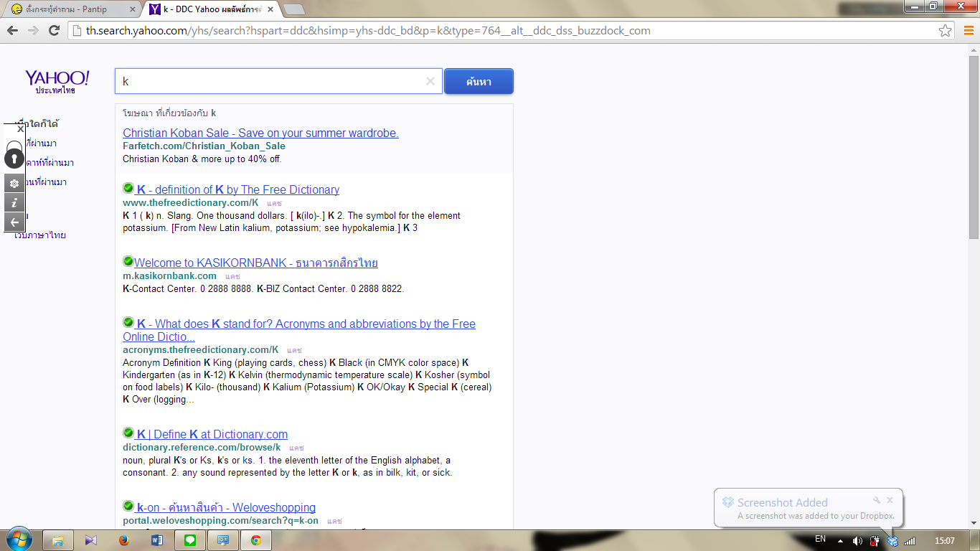980x551 pixels.
Task: Click the EN language indicator in the taskbar
Action: (820, 540)
